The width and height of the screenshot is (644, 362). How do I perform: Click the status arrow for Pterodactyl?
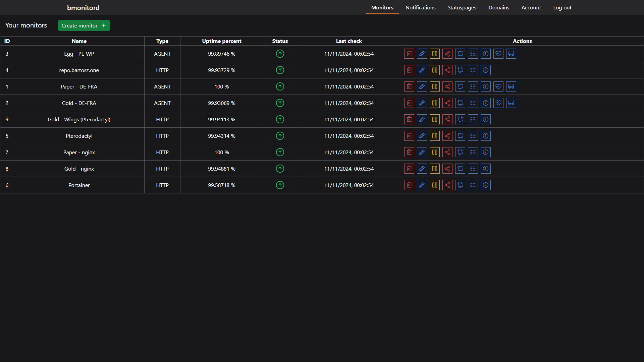280,136
